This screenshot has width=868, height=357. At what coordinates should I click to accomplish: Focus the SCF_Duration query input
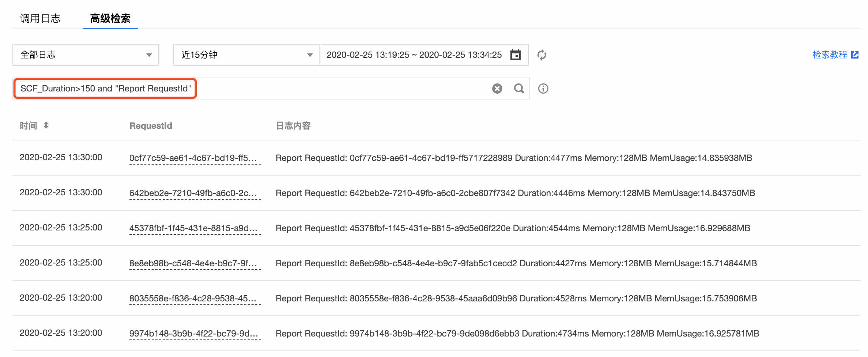(271, 89)
